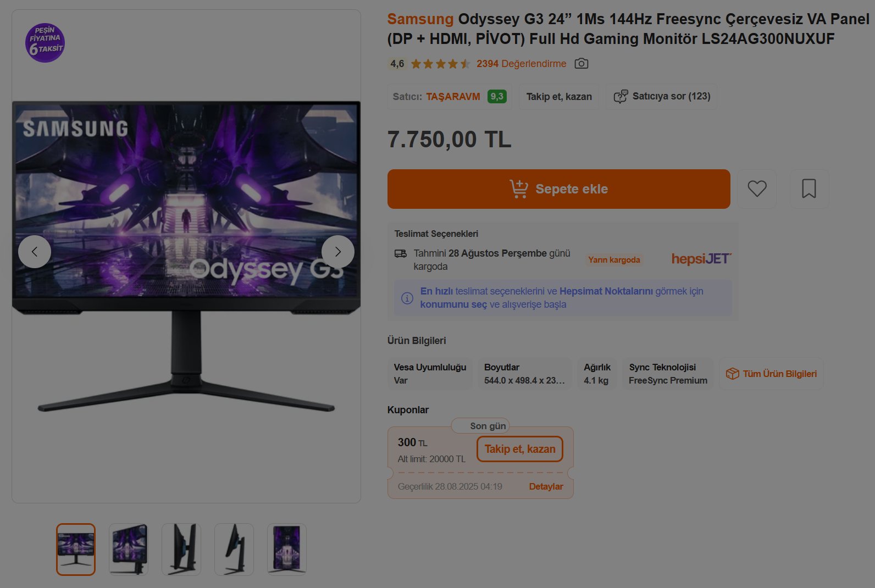Follow seller with Takip et, kazan chip
Viewport: 875px width, 588px height.
point(559,97)
